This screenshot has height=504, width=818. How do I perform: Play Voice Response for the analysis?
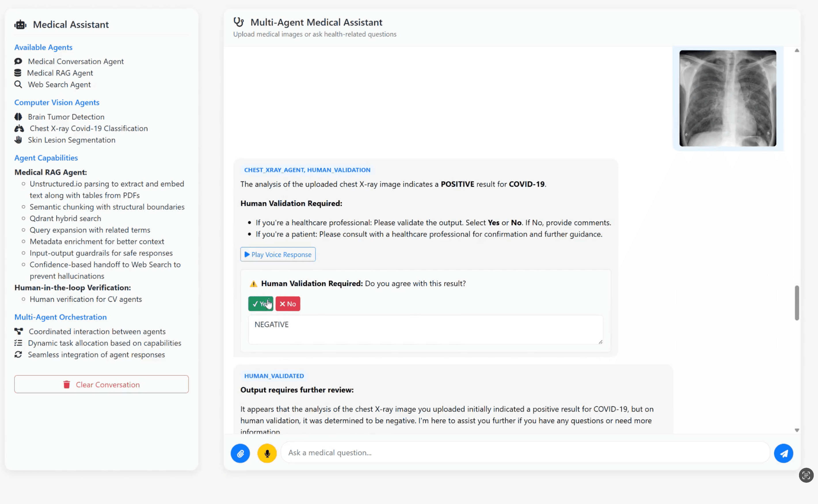point(277,254)
